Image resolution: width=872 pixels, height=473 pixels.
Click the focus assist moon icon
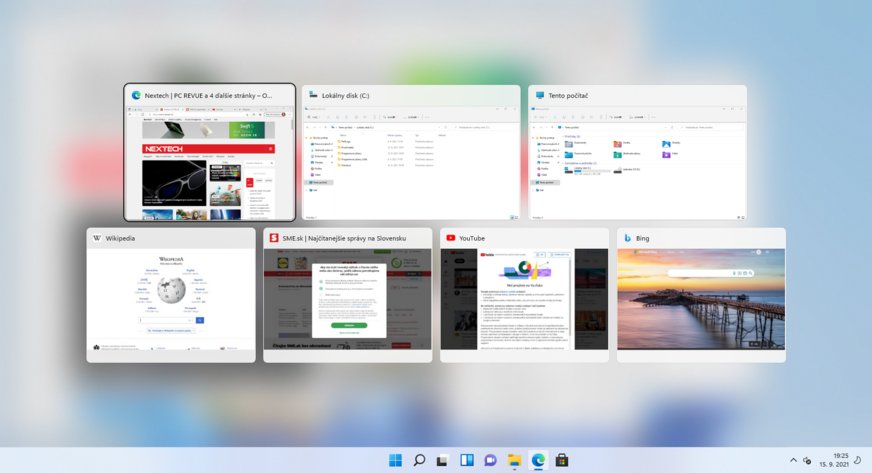pyautogui.click(x=857, y=460)
